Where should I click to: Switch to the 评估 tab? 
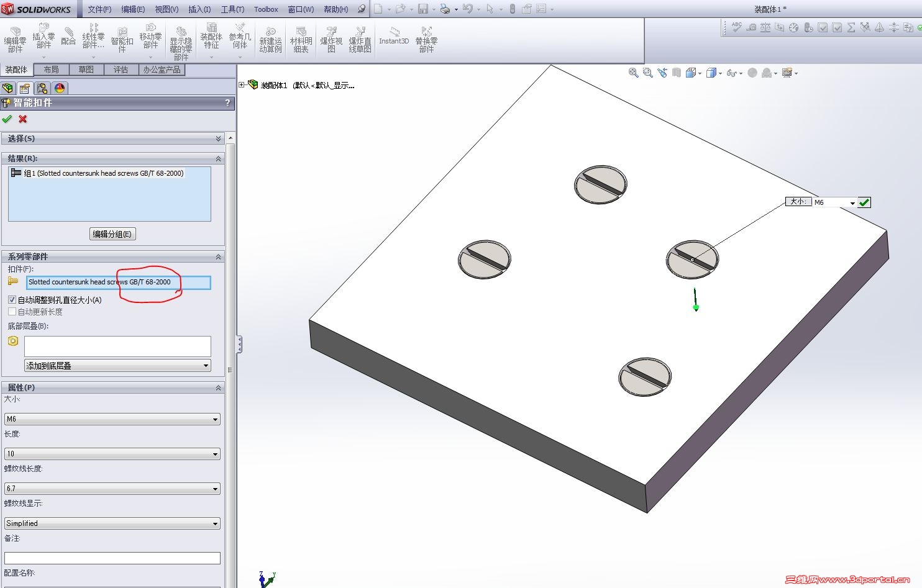click(121, 70)
